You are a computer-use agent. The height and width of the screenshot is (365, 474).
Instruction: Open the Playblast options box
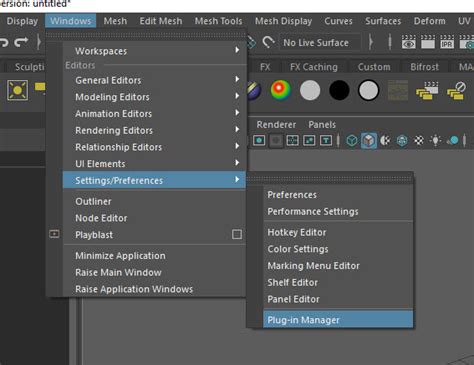click(x=237, y=234)
